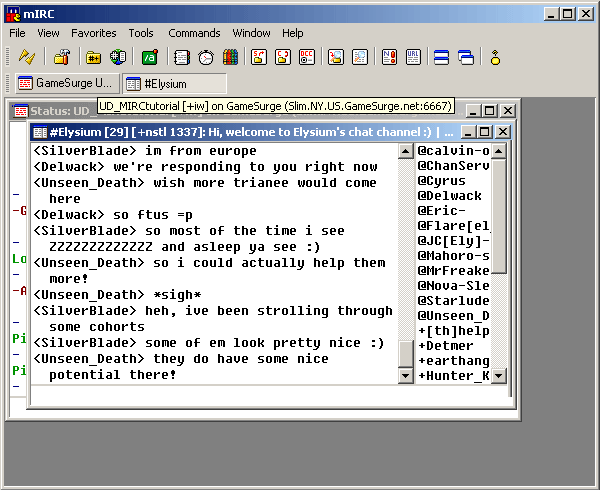
Task: Click the #Elysium window system icon
Action: tap(40, 132)
